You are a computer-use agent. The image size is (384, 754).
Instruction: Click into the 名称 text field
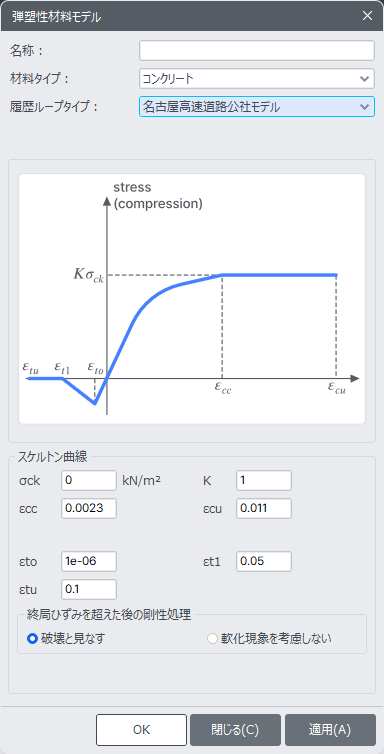[257, 50]
